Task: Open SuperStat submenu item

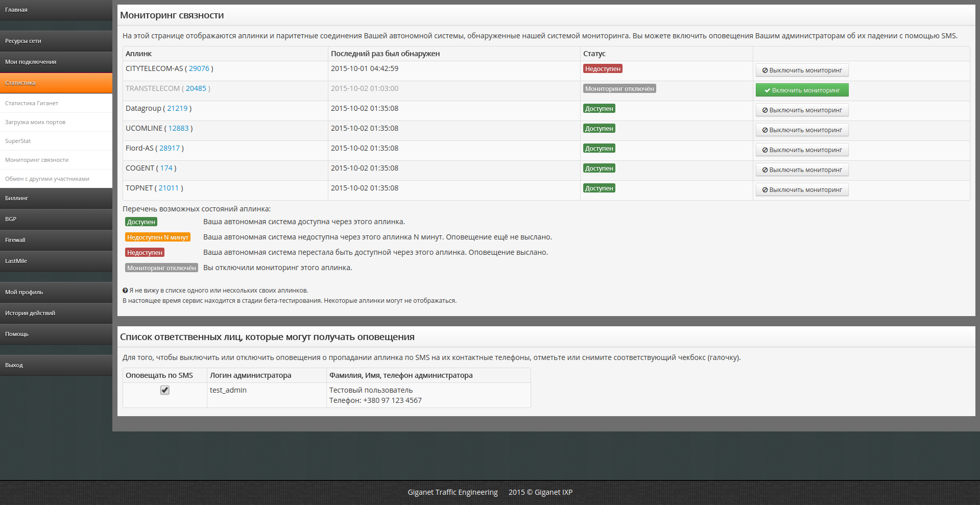Action: pyautogui.click(x=56, y=141)
